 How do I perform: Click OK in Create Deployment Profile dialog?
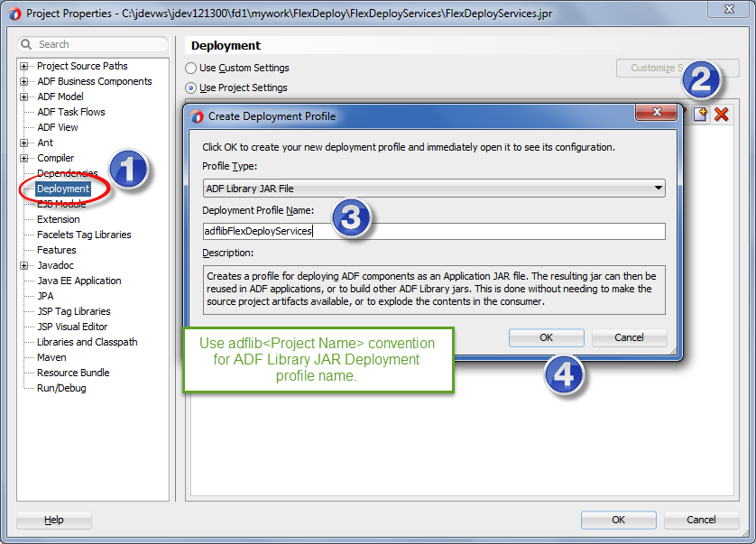[547, 337]
